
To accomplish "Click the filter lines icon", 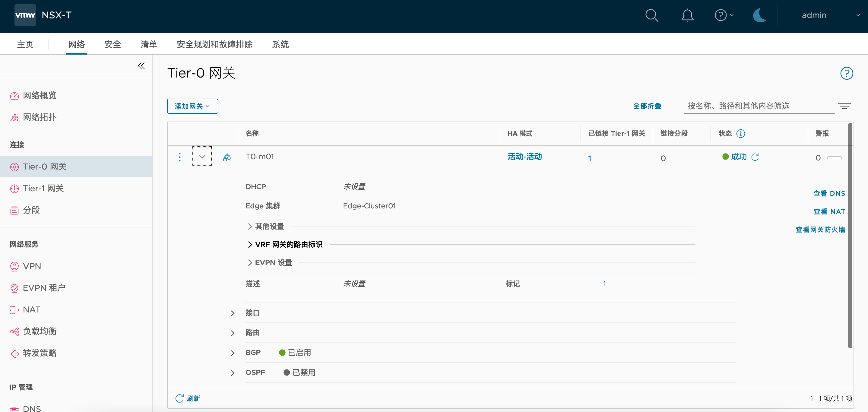I will click(x=844, y=106).
